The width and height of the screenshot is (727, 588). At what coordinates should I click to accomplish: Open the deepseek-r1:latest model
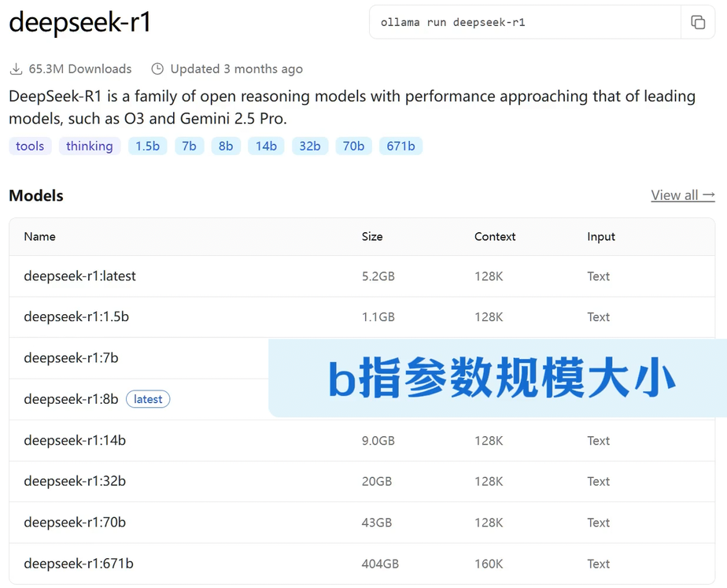click(x=79, y=276)
